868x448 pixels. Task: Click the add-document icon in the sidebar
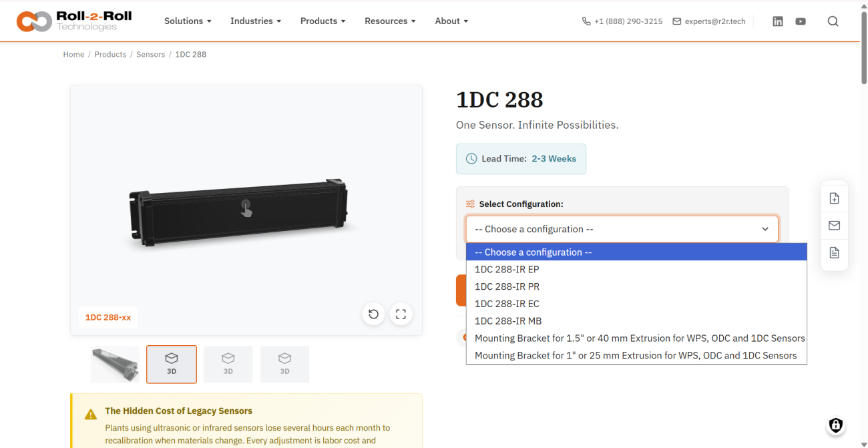click(834, 198)
